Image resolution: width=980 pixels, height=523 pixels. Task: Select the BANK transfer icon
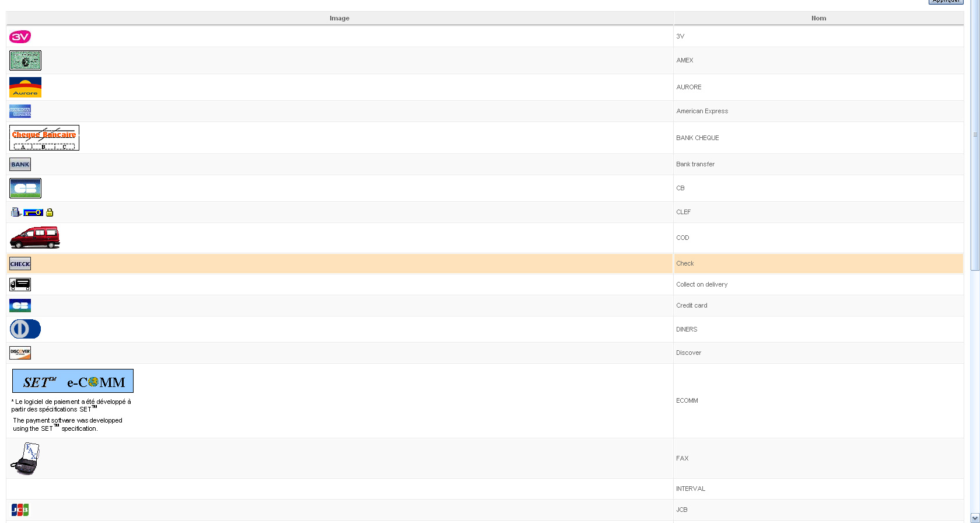click(x=20, y=165)
